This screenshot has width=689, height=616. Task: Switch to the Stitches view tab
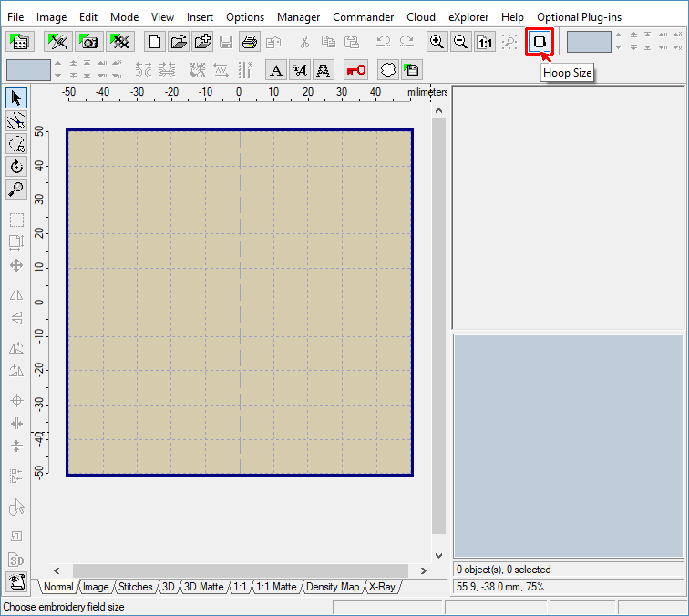coord(136,587)
